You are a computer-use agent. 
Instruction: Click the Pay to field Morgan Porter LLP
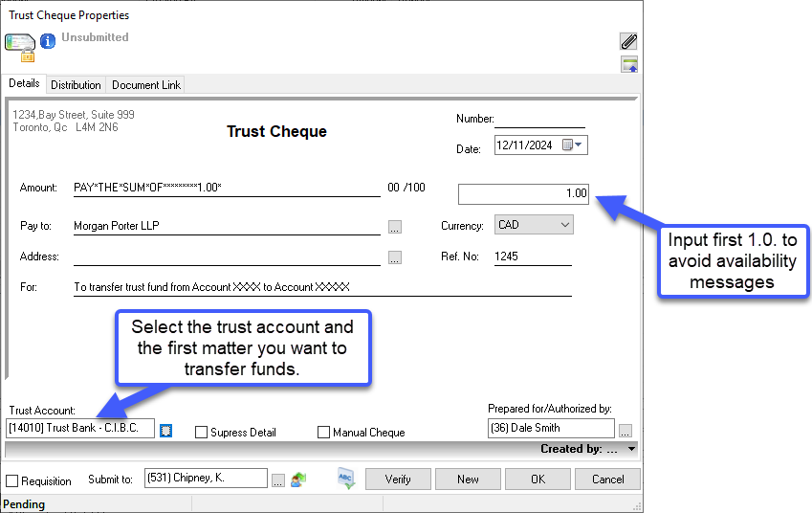pyautogui.click(x=227, y=226)
